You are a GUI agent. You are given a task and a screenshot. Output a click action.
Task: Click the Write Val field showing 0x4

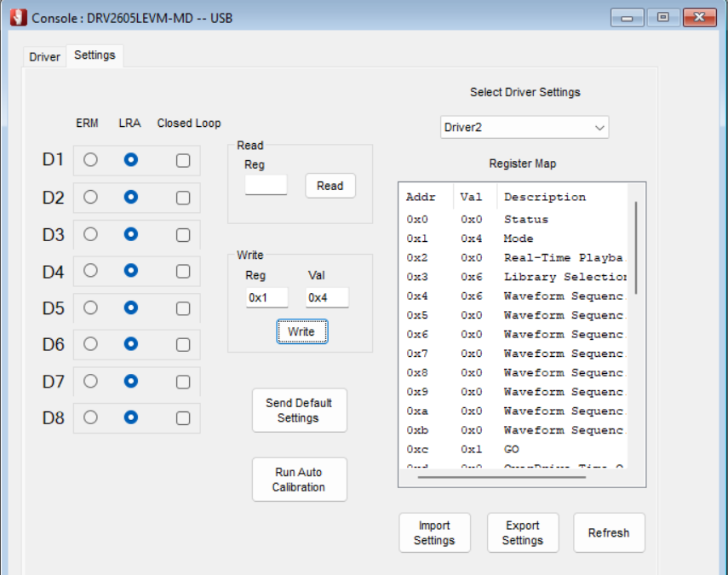click(327, 297)
